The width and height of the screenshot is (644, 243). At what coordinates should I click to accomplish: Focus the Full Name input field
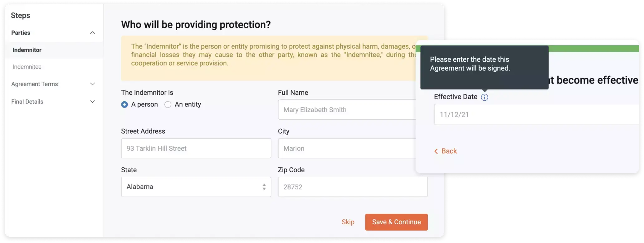click(347, 110)
